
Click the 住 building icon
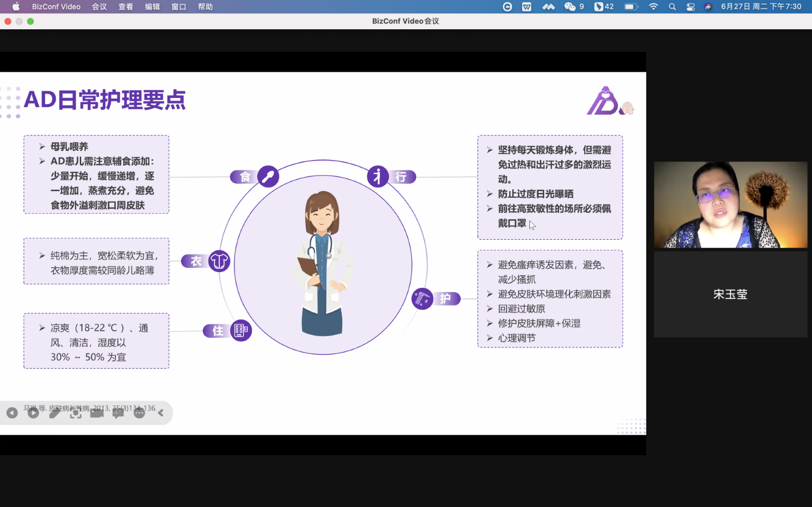click(x=241, y=330)
